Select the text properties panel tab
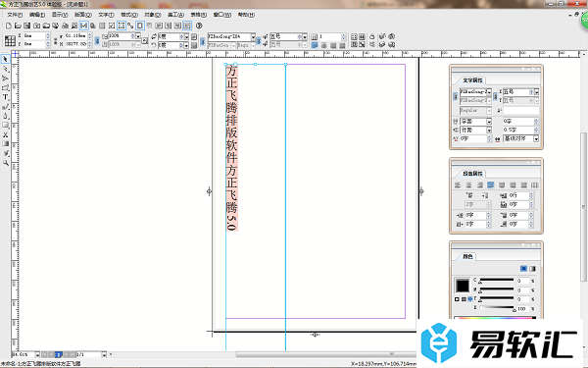 pos(472,80)
